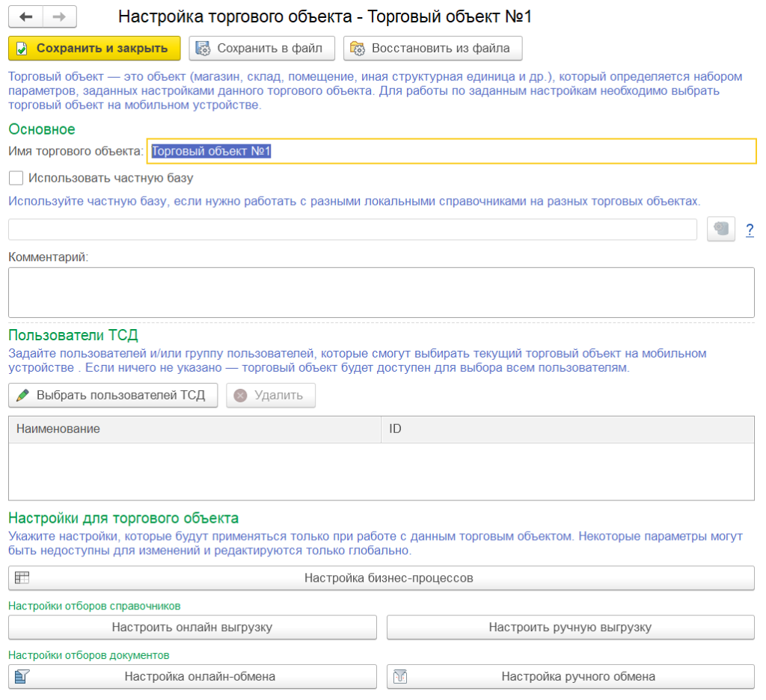
Task: Restore settings from file
Action: pos(432,49)
